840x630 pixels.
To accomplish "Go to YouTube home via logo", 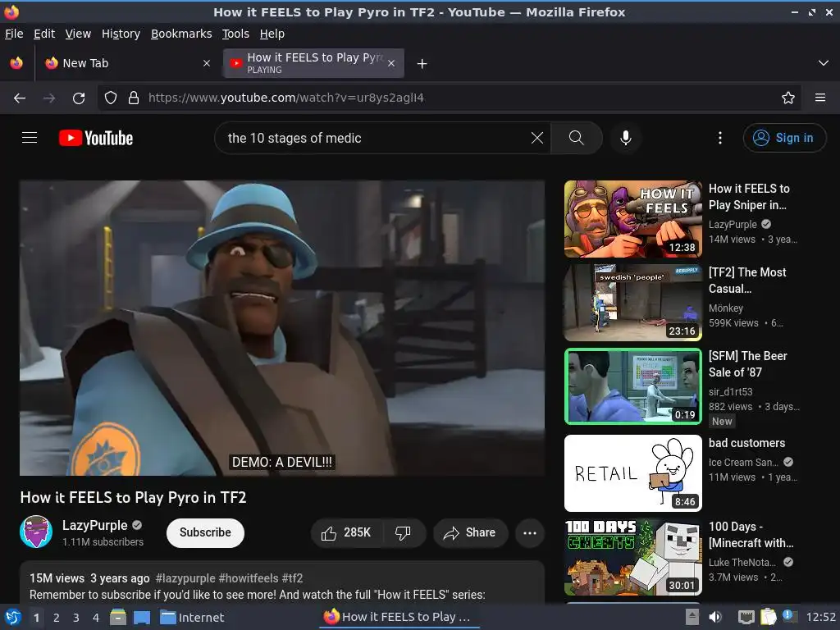I will pos(96,138).
